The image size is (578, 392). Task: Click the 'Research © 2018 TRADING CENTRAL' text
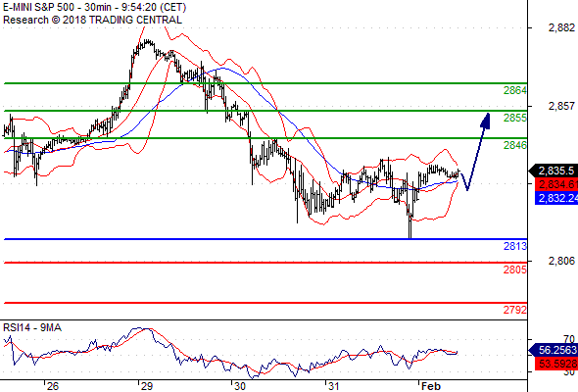pos(92,20)
